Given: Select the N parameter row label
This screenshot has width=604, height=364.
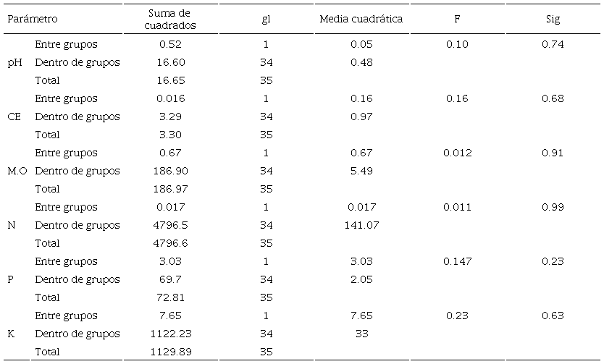Looking at the screenshot, I should [12, 225].
